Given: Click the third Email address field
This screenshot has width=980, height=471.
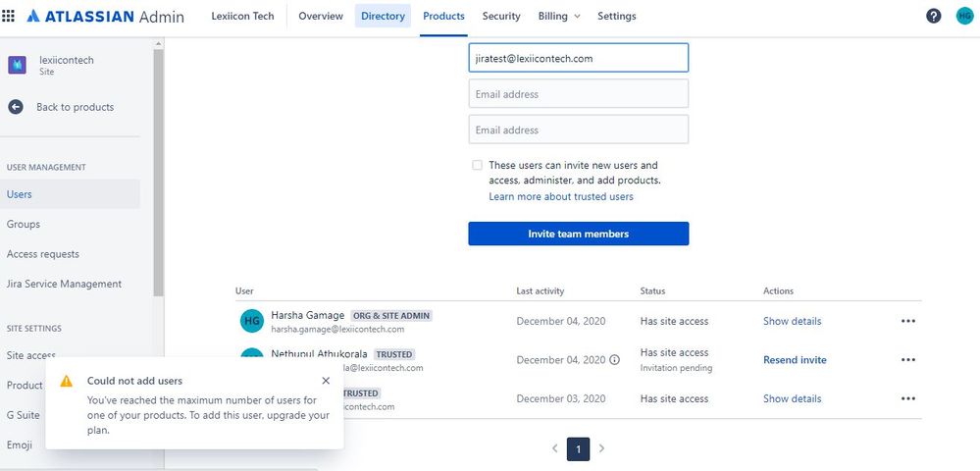Looking at the screenshot, I should [578, 130].
